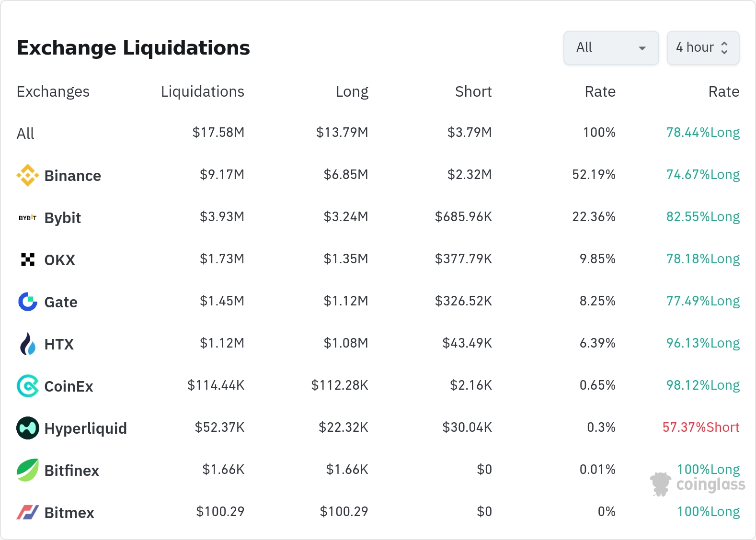This screenshot has width=756, height=540.
Task: Click the CoinEx logo icon
Action: pyautogui.click(x=28, y=386)
